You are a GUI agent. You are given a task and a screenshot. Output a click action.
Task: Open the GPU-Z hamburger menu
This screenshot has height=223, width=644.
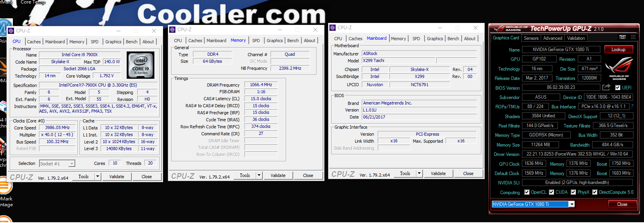633,37
